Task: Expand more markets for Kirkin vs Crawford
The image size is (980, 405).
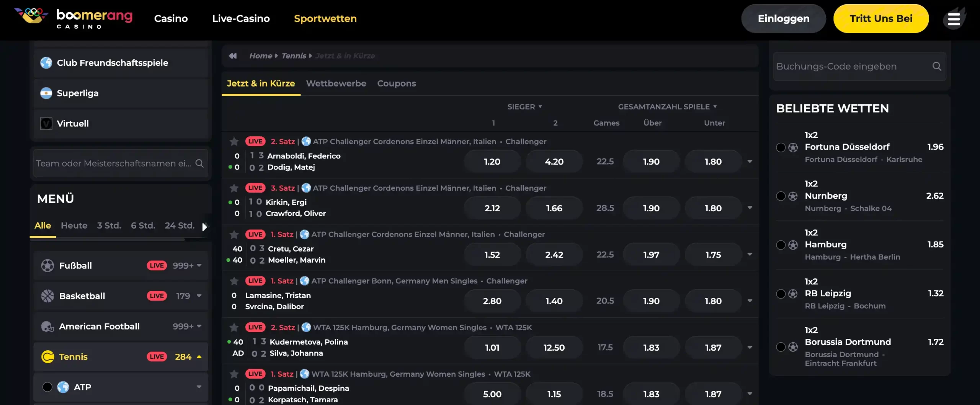Action: (750, 208)
